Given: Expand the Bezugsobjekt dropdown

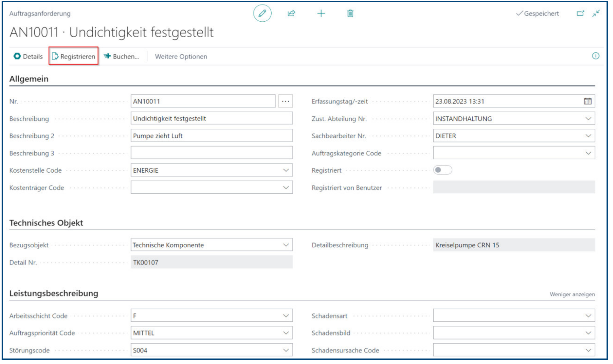Looking at the screenshot, I should tap(286, 245).
